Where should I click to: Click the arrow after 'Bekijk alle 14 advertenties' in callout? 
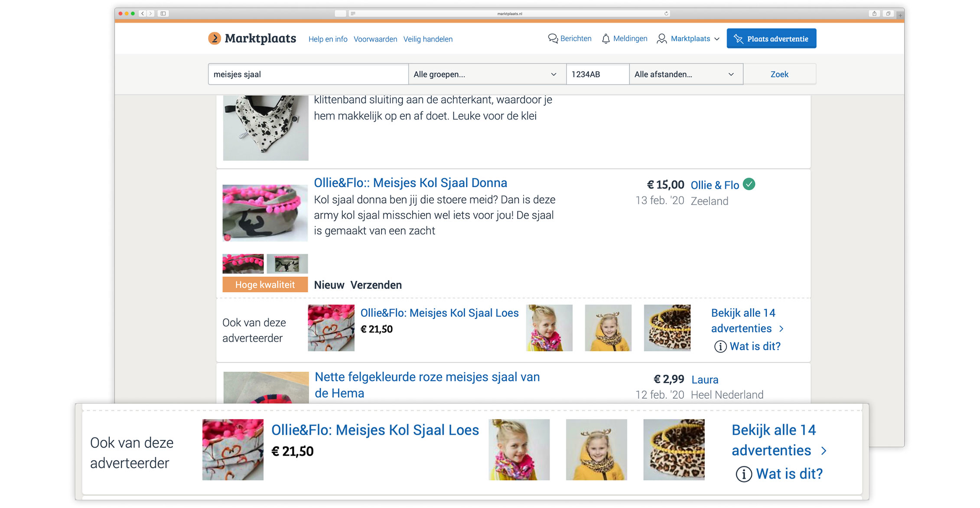[x=824, y=451]
